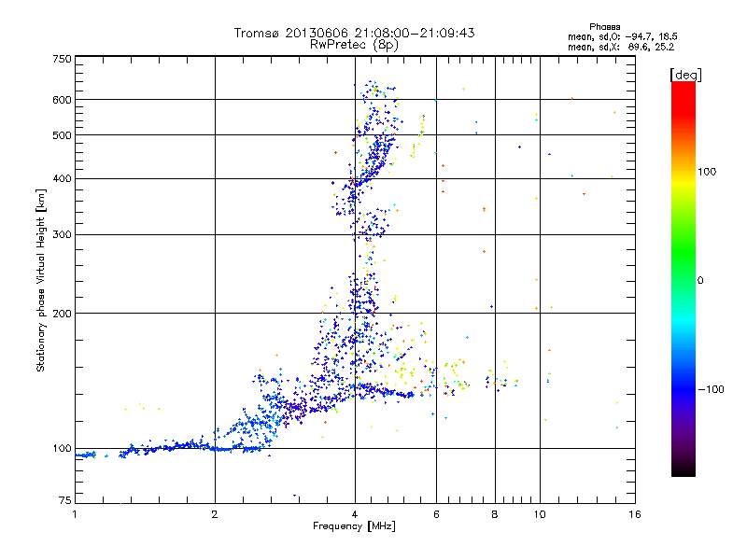
Task: Pick the black bottom of the colorbar
Action: pyautogui.click(x=684, y=469)
